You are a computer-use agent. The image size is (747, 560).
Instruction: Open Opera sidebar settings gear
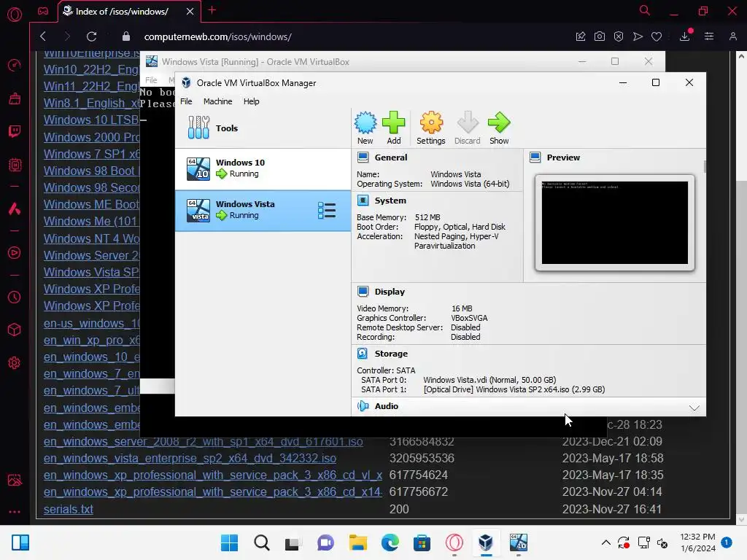pyautogui.click(x=15, y=363)
